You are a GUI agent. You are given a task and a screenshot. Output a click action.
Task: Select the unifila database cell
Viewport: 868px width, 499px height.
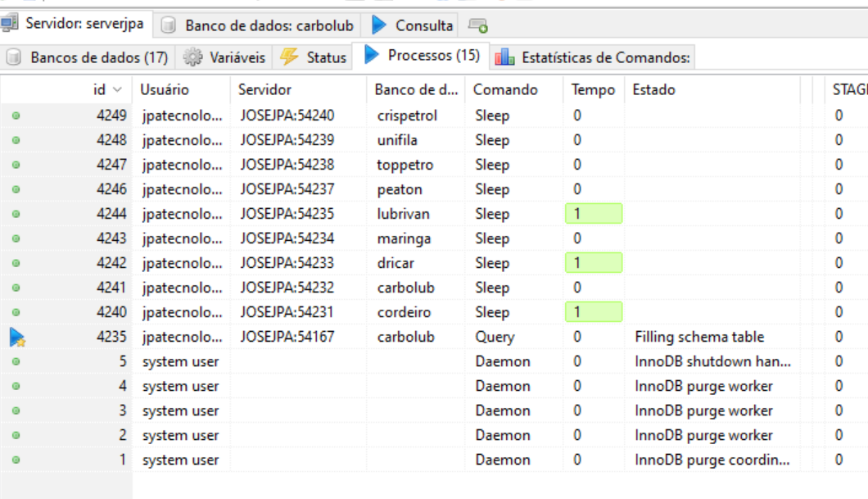coord(416,140)
